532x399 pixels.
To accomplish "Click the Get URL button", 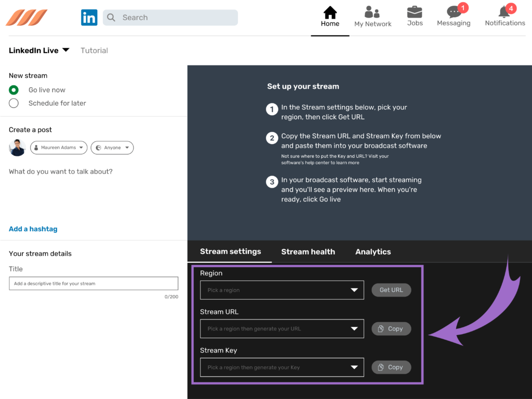I will tap(391, 290).
